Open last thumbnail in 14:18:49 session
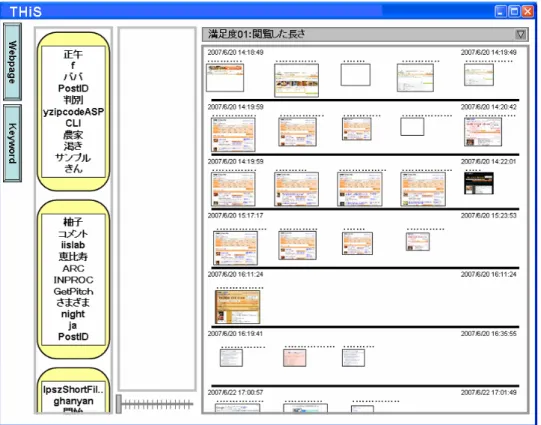Screen dimensions: 541x425 coord(479,75)
